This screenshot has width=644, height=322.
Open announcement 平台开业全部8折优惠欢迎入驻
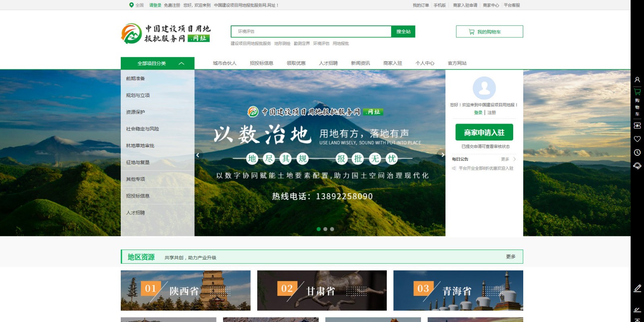click(486, 168)
